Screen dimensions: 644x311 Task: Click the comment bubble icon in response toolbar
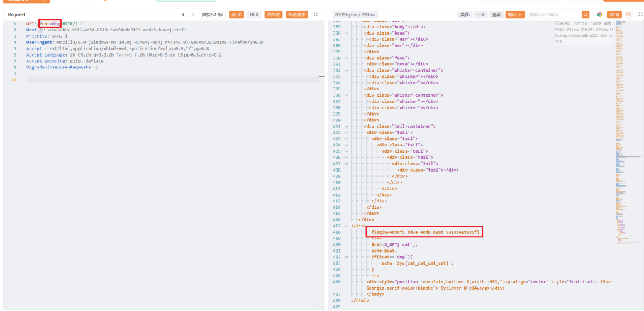(628, 14)
